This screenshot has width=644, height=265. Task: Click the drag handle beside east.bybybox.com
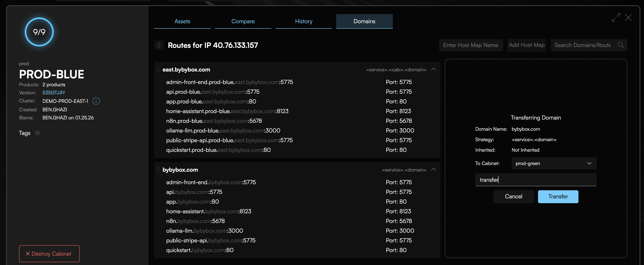coord(158,69)
